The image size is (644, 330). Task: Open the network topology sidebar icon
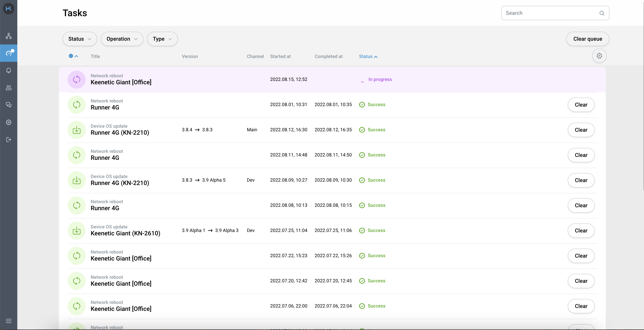coord(9,36)
